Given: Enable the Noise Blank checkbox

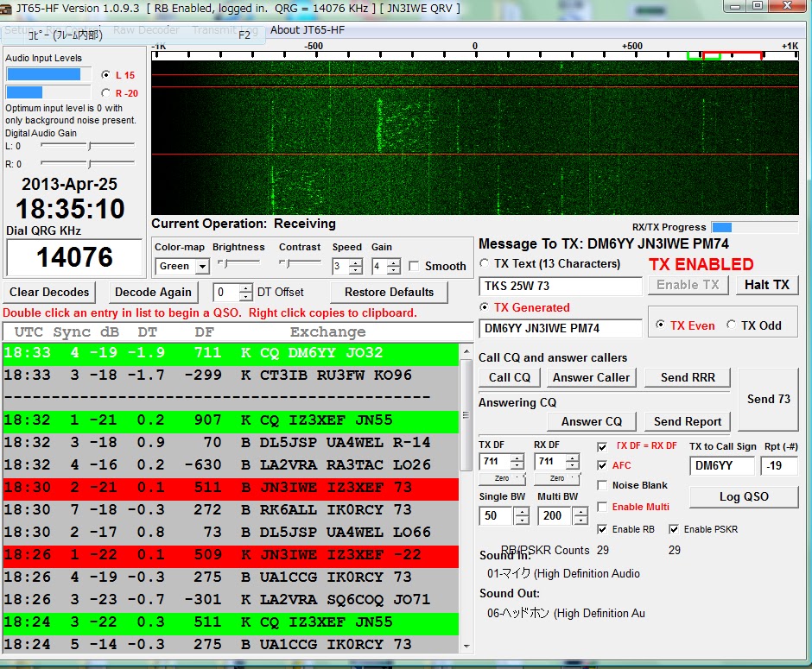Looking at the screenshot, I should pyautogui.click(x=602, y=485).
